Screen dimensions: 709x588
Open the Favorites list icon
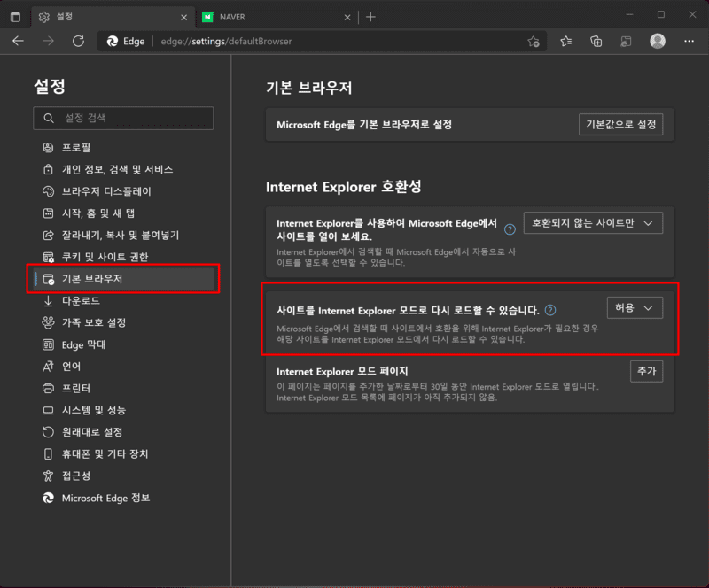pyautogui.click(x=565, y=41)
